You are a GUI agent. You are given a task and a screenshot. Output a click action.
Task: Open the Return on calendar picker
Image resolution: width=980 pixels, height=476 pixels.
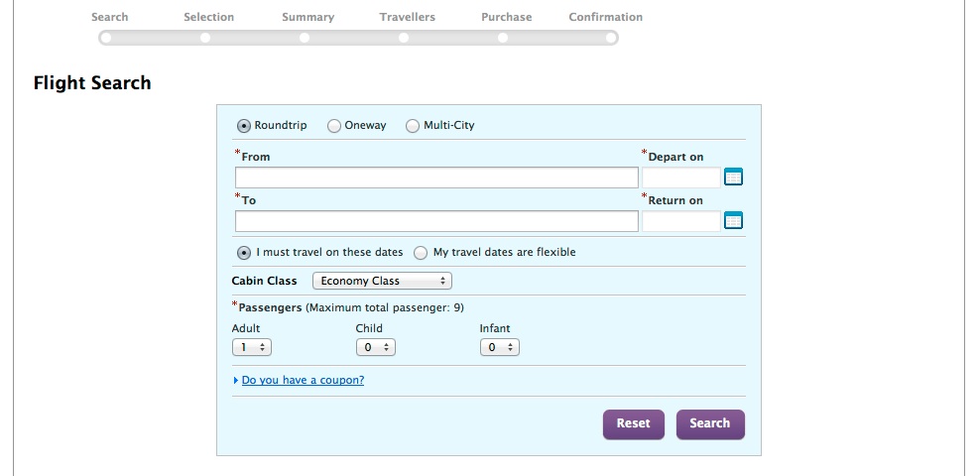click(733, 221)
